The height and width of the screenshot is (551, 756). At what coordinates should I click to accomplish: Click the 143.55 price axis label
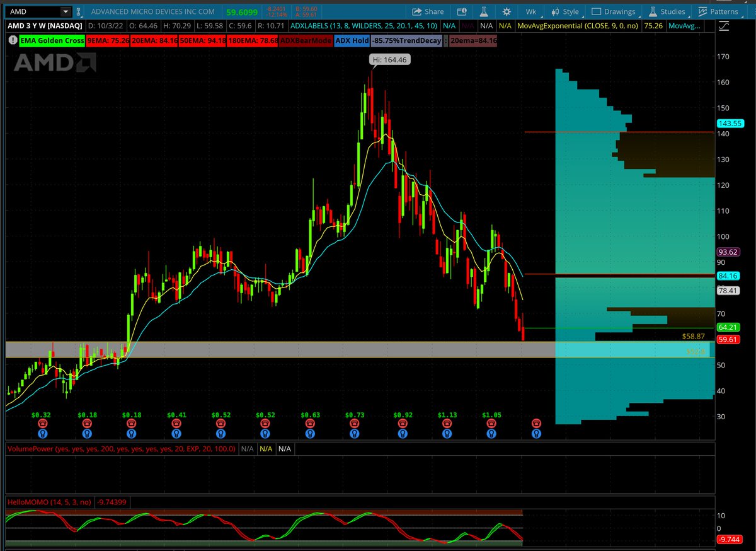pyautogui.click(x=730, y=124)
